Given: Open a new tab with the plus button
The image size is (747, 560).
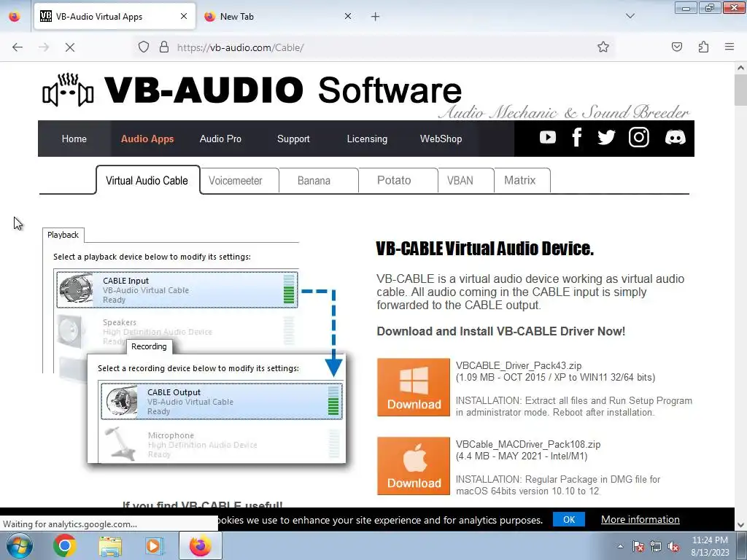Looking at the screenshot, I should tap(376, 17).
